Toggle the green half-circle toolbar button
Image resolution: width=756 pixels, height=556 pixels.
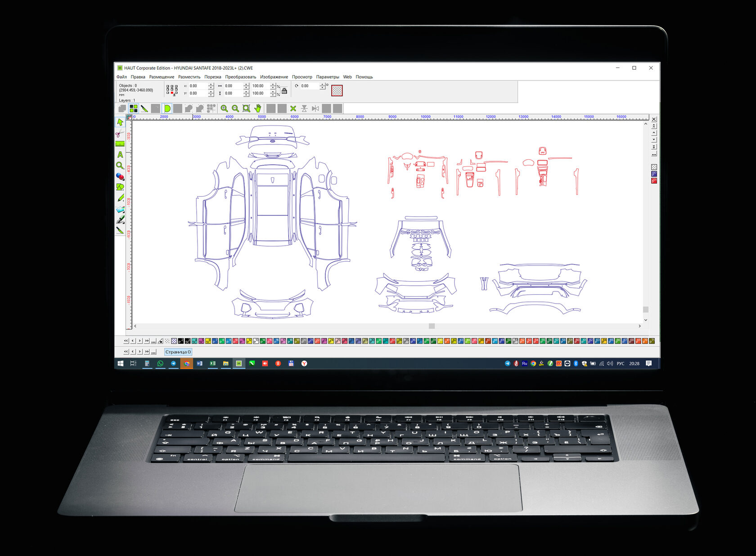tap(166, 108)
